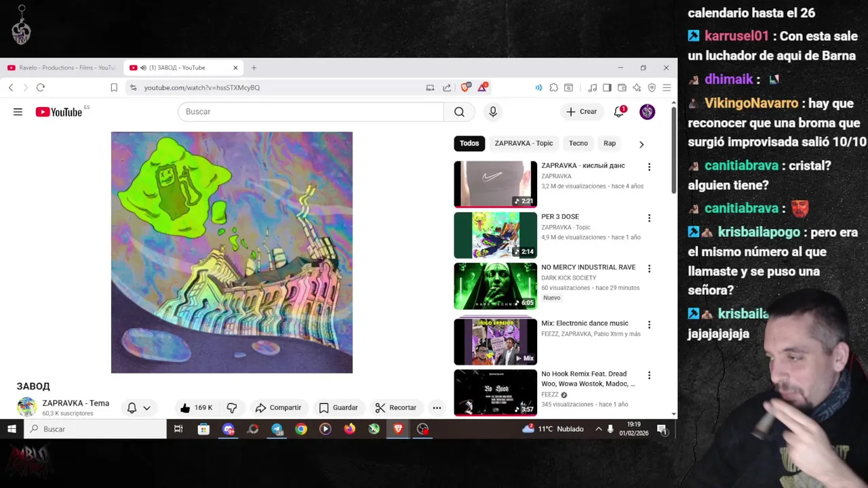Open channel notification preferences bell dropdown
The width and height of the screenshot is (868, 488).
139,407
